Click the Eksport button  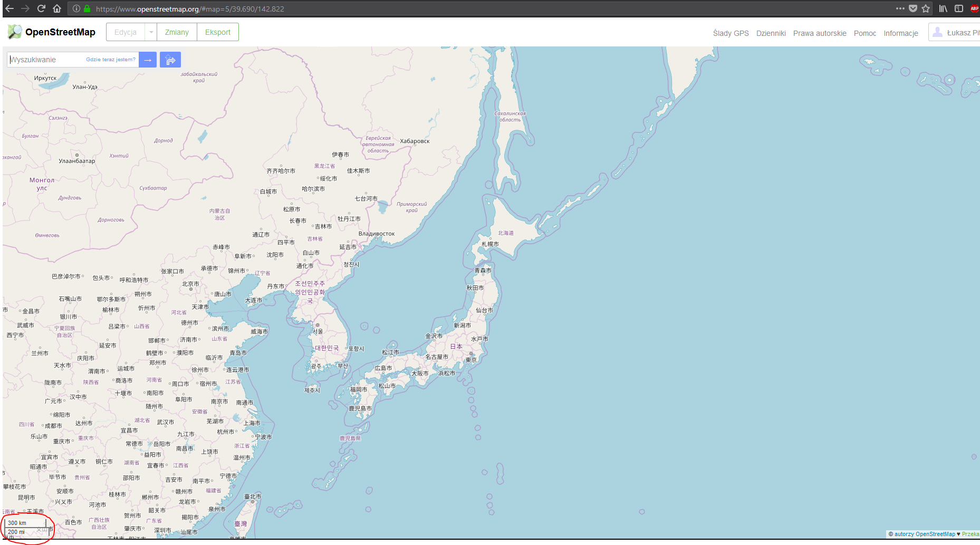pyautogui.click(x=217, y=32)
